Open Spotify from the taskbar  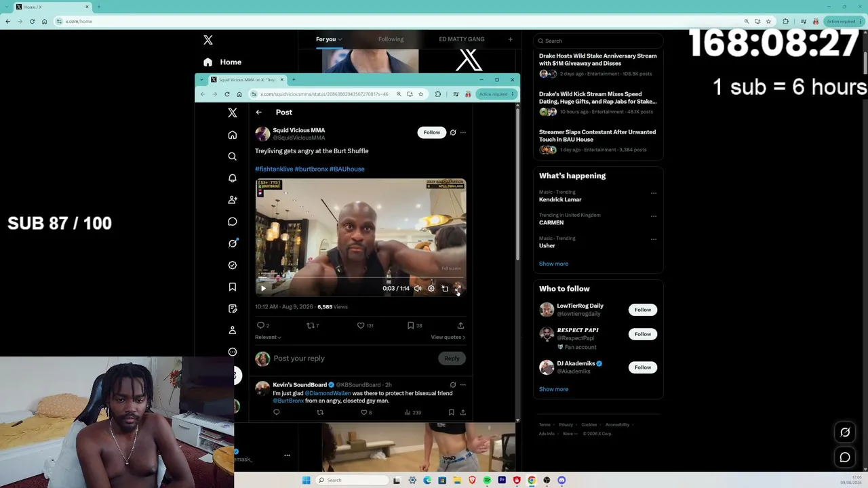pyautogui.click(x=487, y=480)
